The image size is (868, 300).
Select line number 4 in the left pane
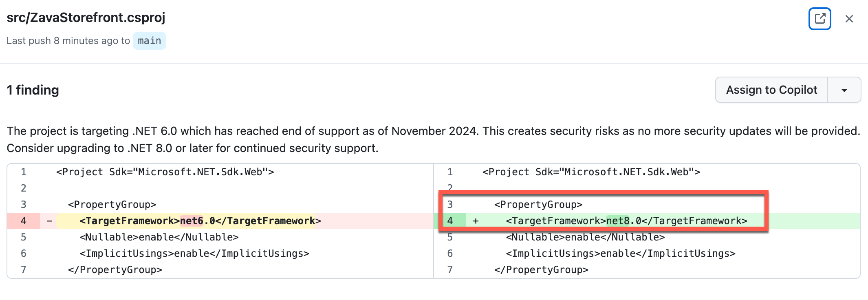click(23, 221)
